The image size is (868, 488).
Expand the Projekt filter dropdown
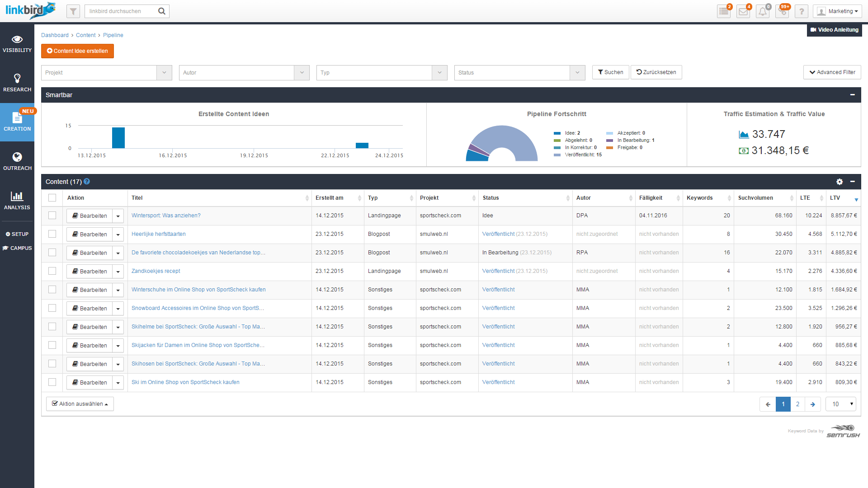tap(164, 72)
